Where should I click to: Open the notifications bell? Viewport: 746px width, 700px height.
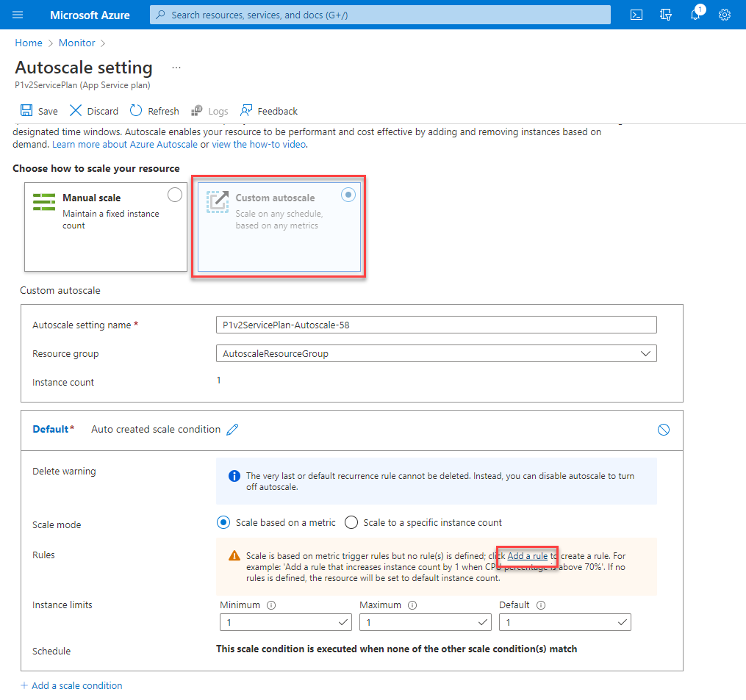695,15
